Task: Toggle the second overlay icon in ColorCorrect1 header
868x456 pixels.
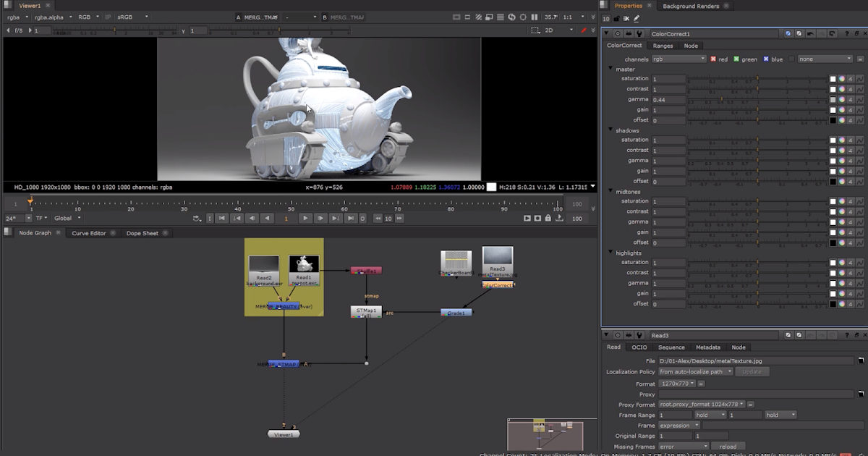Action: pyautogui.click(x=799, y=33)
